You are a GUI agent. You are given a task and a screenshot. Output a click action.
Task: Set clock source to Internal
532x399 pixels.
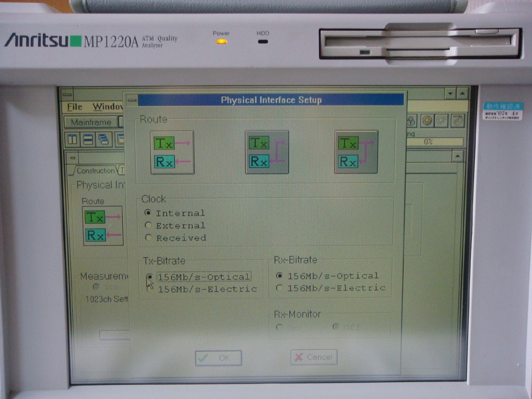[148, 213]
